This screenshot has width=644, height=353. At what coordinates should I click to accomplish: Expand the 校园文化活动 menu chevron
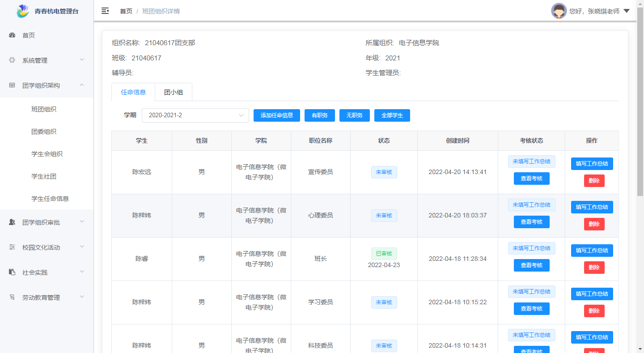pyautogui.click(x=82, y=247)
